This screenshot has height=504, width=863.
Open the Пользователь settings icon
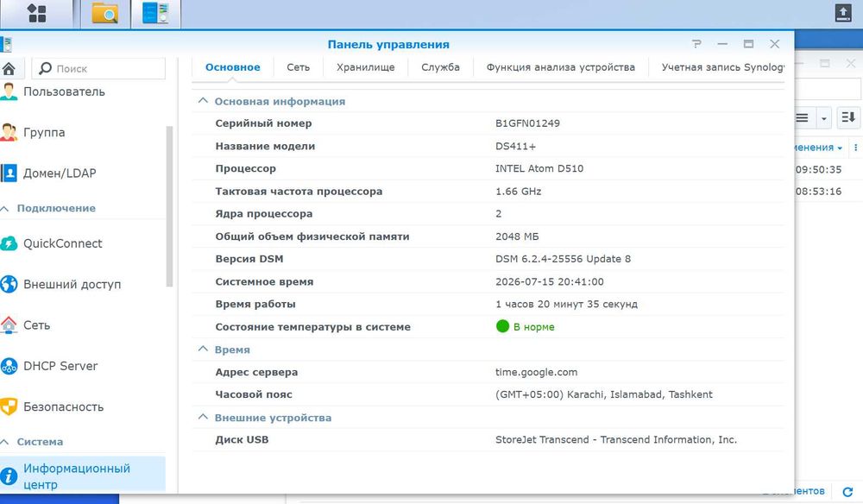[9, 91]
